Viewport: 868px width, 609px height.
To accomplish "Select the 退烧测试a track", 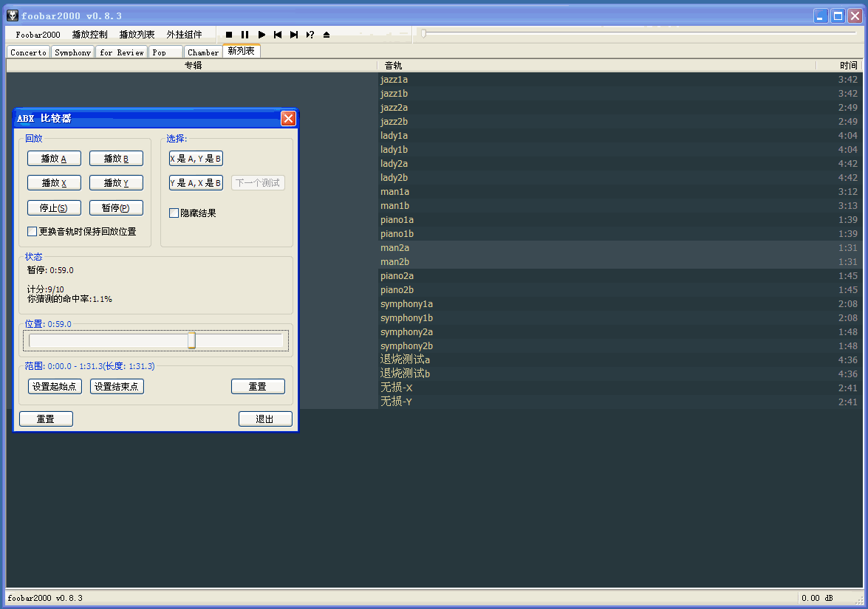I will pos(620,360).
